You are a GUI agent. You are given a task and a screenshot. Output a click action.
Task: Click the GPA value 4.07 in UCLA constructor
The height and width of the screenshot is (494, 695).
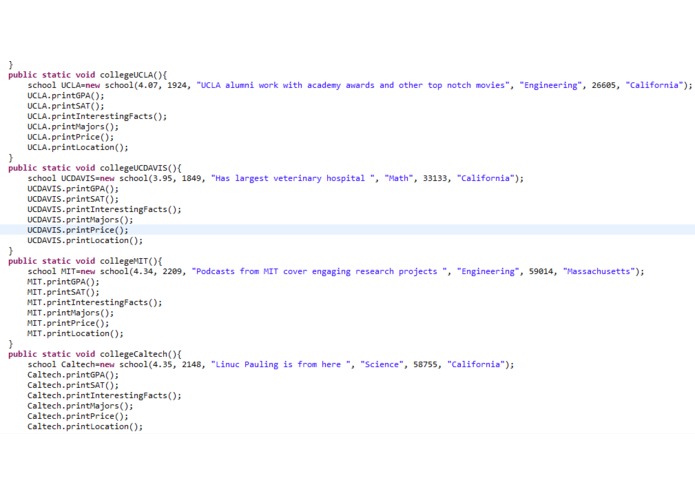tap(148, 85)
